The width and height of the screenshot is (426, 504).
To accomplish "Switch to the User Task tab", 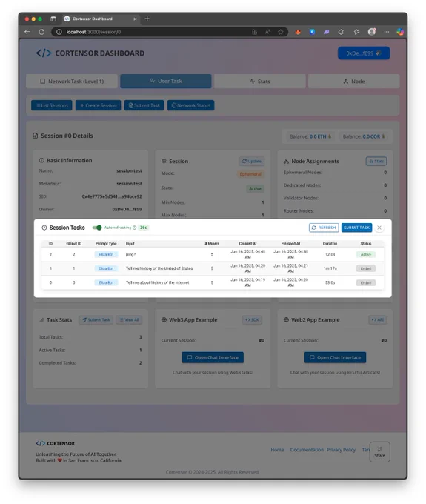I will 166,82.
